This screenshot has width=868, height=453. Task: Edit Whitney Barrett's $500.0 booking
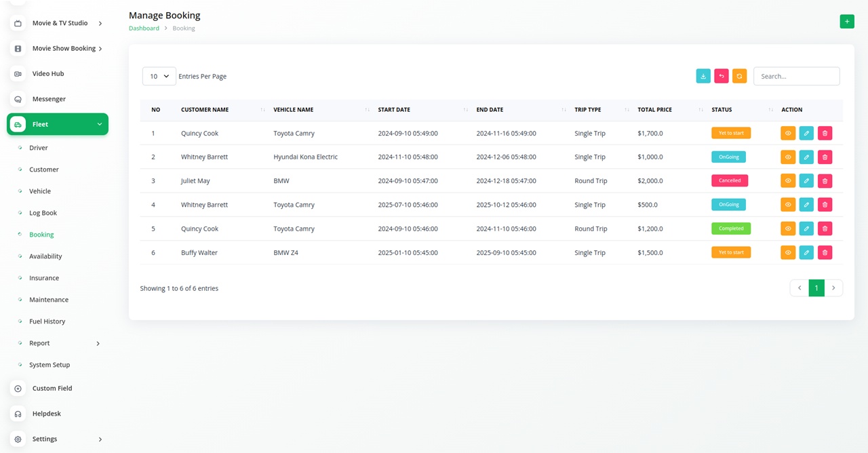pyautogui.click(x=806, y=205)
